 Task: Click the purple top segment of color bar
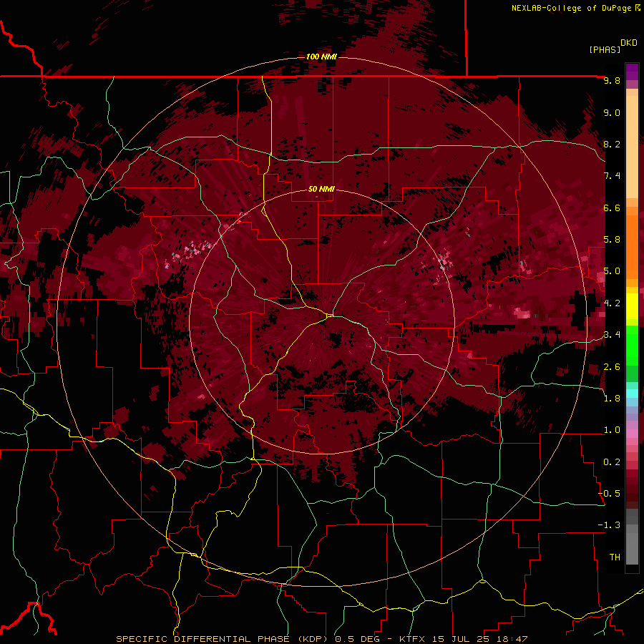(x=632, y=72)
